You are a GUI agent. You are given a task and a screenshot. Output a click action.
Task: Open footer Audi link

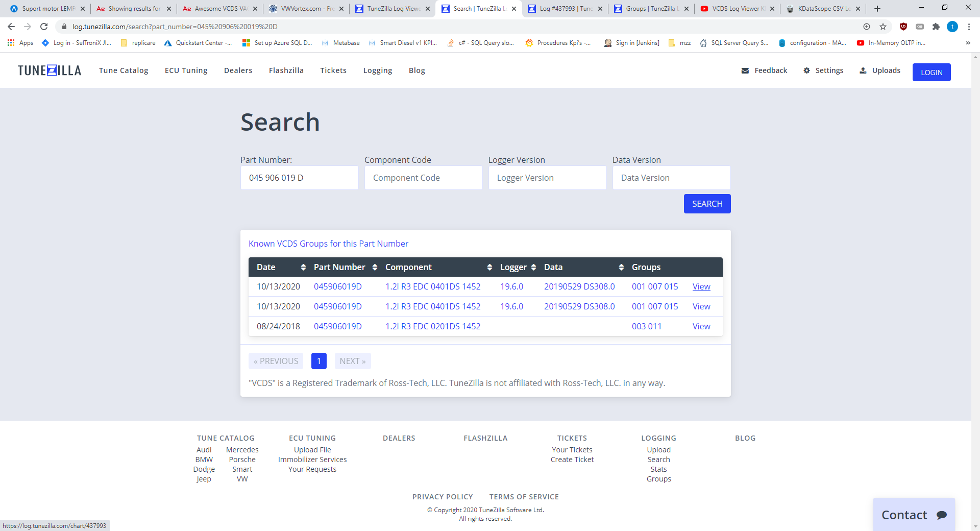coord(204,450)
